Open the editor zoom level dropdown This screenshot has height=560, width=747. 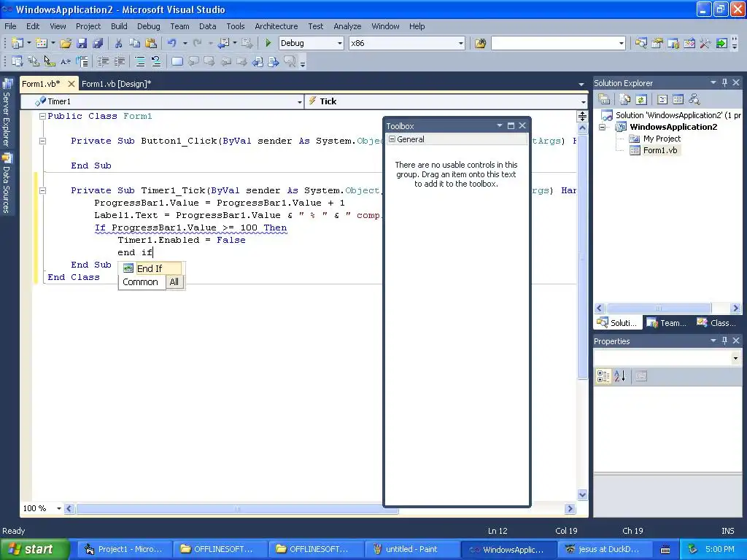click(59, 508)
